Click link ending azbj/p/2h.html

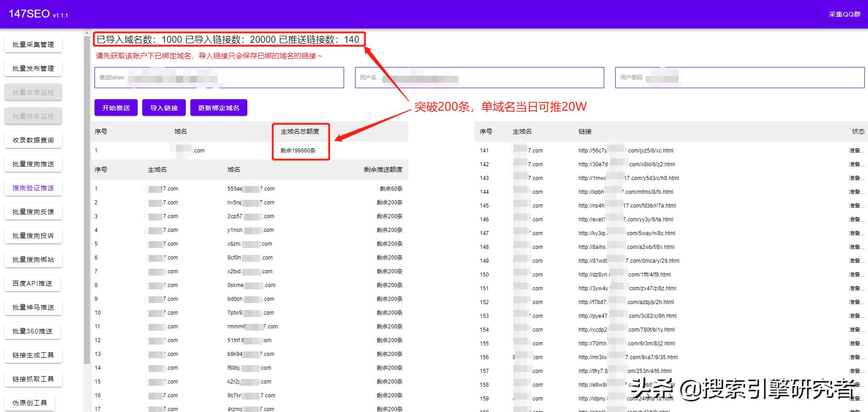626,302
